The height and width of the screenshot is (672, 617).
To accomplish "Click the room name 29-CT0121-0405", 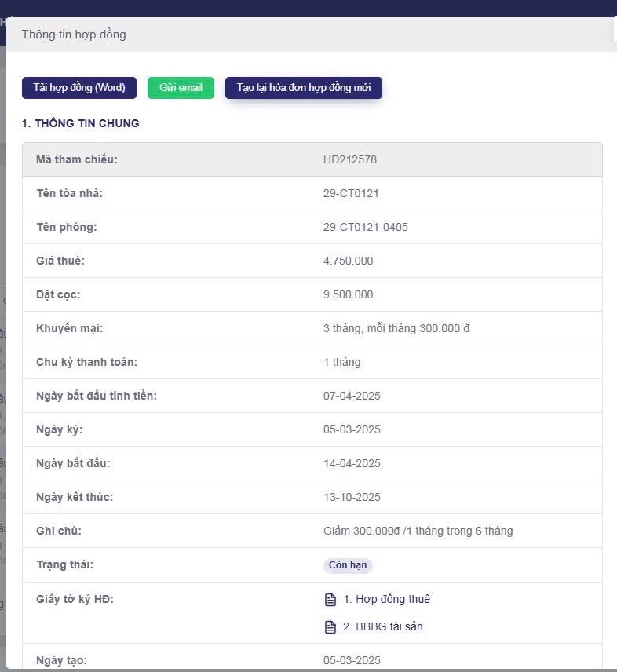I will [x=365, y=227].
